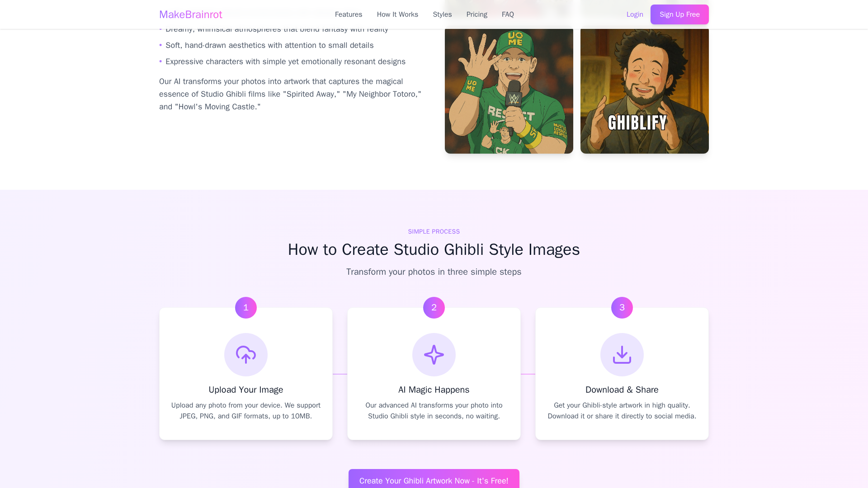Click the cloud upload icon

coord(246,355)
